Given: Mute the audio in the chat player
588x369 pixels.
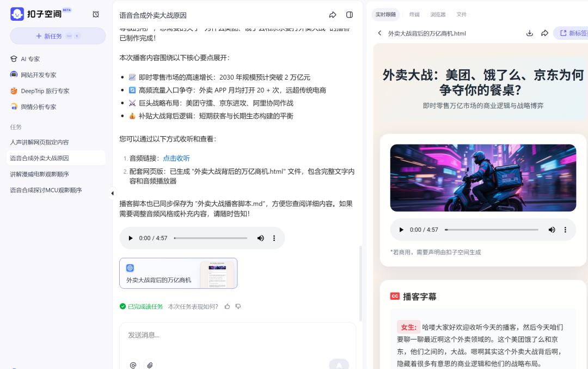Looking at the screenshot, I should [x=260, y=238].
